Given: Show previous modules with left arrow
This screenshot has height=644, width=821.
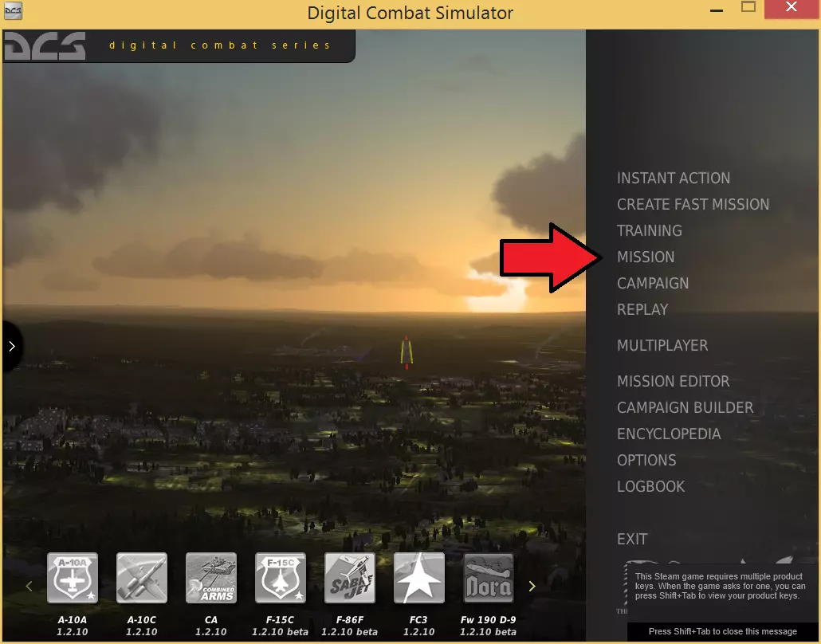Looking at the screenshot, I should pos(29,586).
